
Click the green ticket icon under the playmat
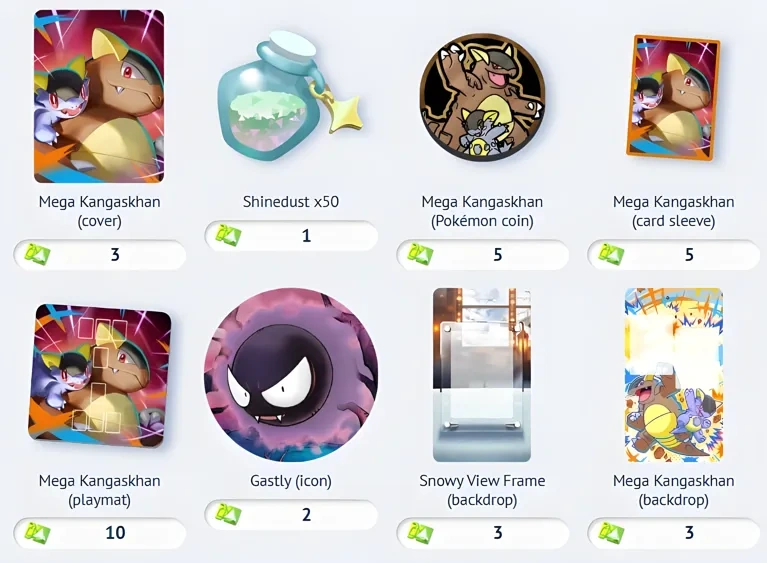[37, 533]
